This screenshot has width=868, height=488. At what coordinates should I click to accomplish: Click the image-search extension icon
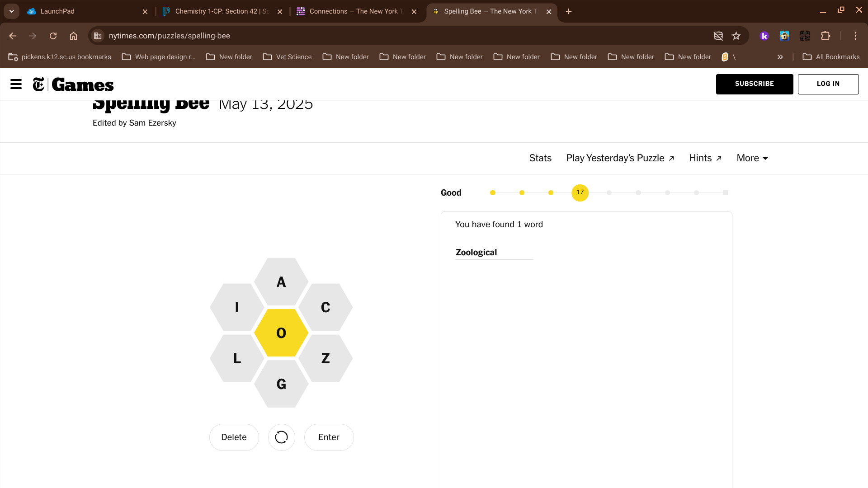(x=784, y=36)
